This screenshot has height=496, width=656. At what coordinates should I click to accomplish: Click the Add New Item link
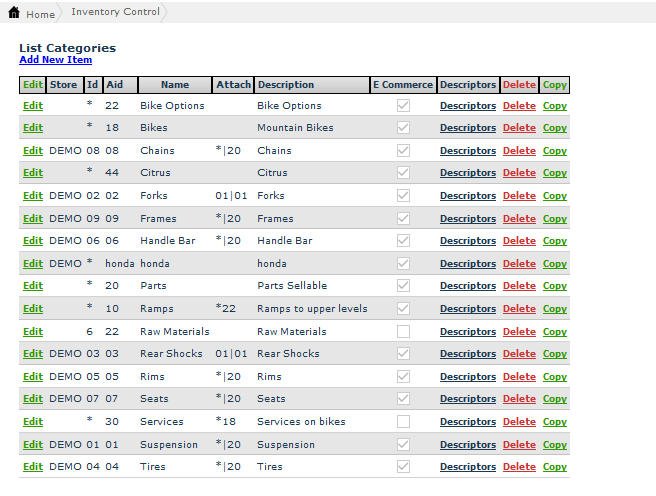[x=55, y=60]
